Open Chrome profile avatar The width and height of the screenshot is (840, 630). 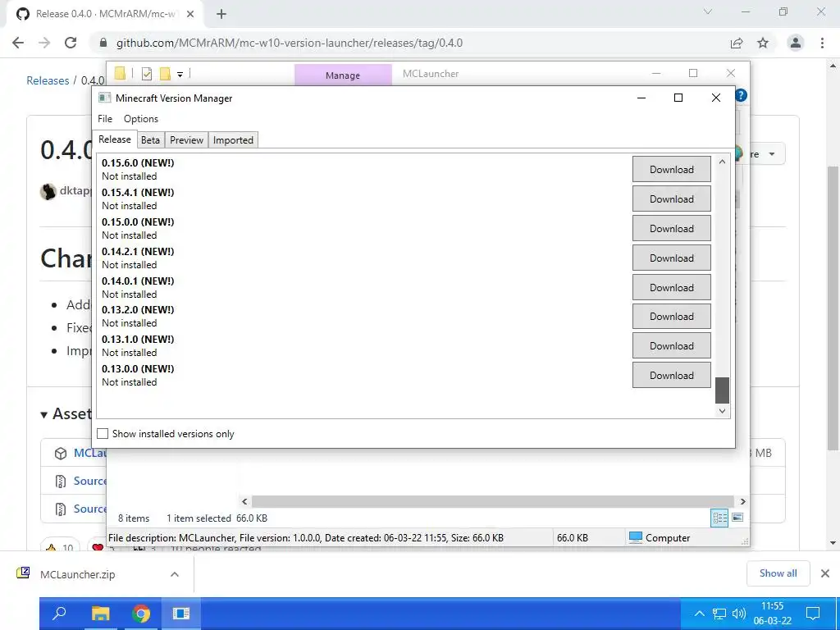point(796,43)
